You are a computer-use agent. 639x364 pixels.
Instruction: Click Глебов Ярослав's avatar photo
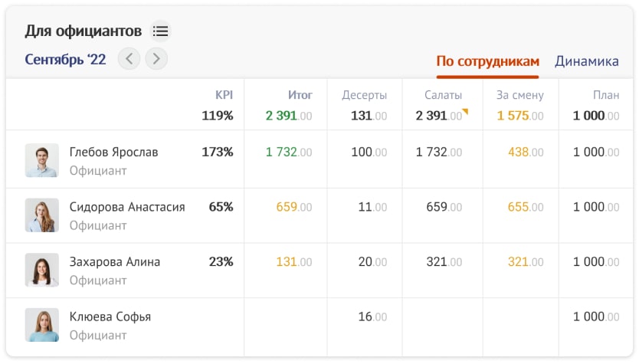pos(41,161)
